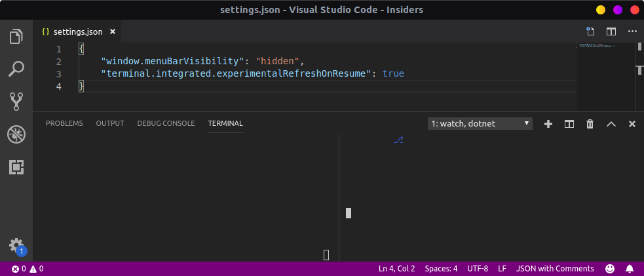This screenshot has width=644, height=276.
Task: Select the TERMINAL panel tab
Action: [225, 123]
